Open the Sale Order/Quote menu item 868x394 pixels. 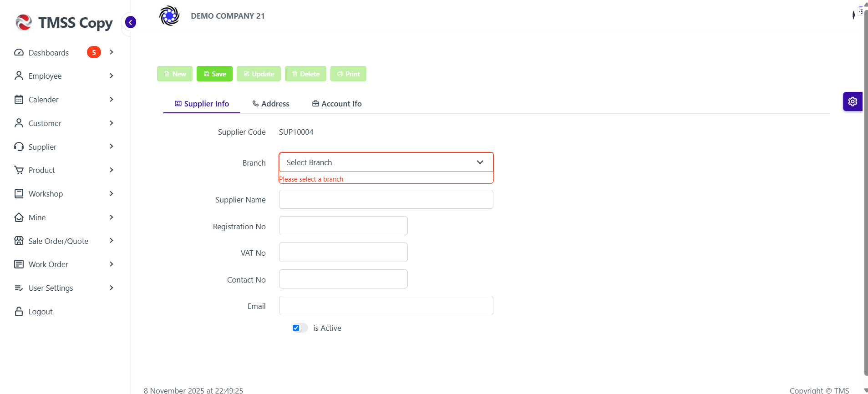pos(64,241)
